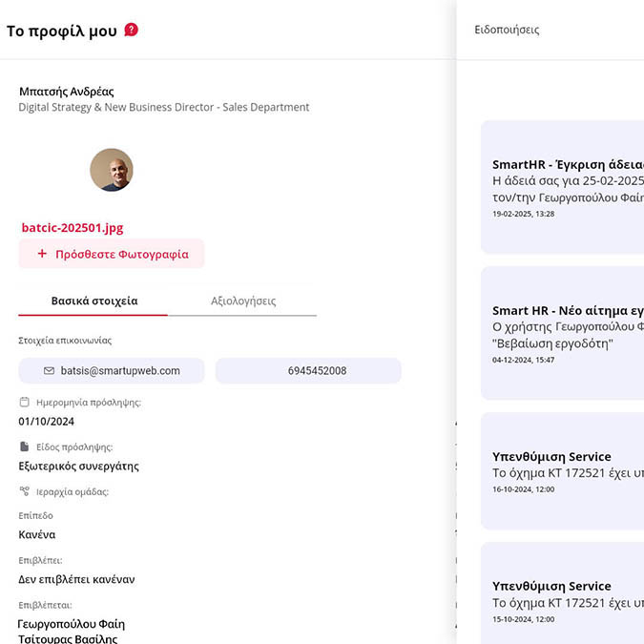Image resolution: width=644 pixels, height=644 pixels.
Task: Click the calendar icon beside Ημερομηνία πρόσληψης
Action: click(24, 403)
